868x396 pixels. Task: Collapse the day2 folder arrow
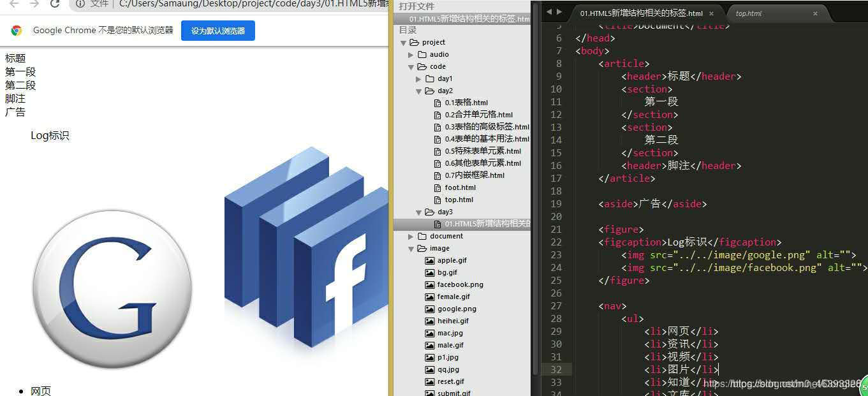[x=418, y=91]
